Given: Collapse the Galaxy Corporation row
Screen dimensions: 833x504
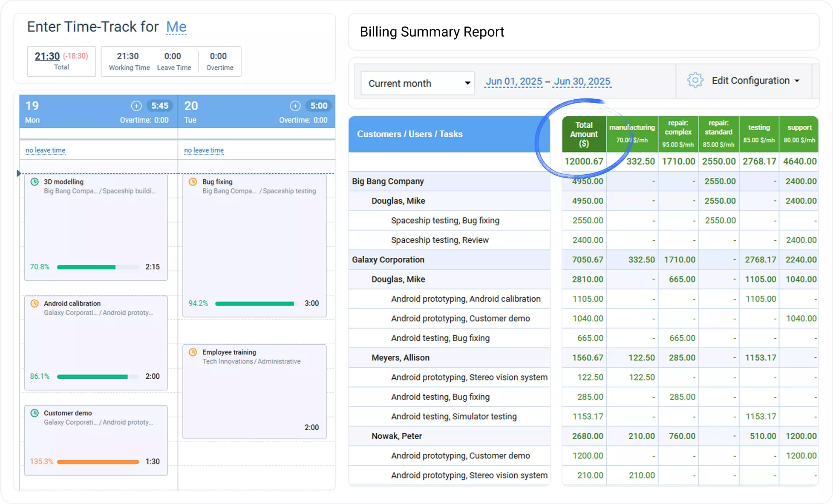Looking at the screenshot, I should click(388, 259).
